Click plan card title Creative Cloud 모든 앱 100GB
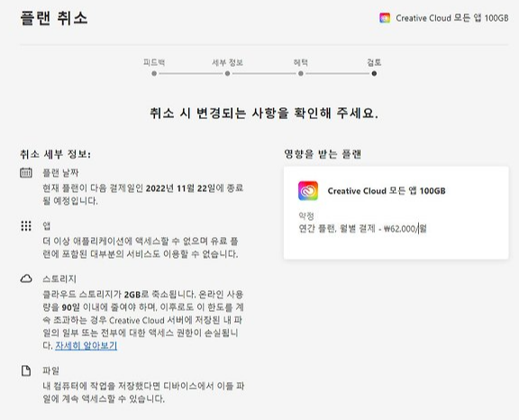 (387, 191)
